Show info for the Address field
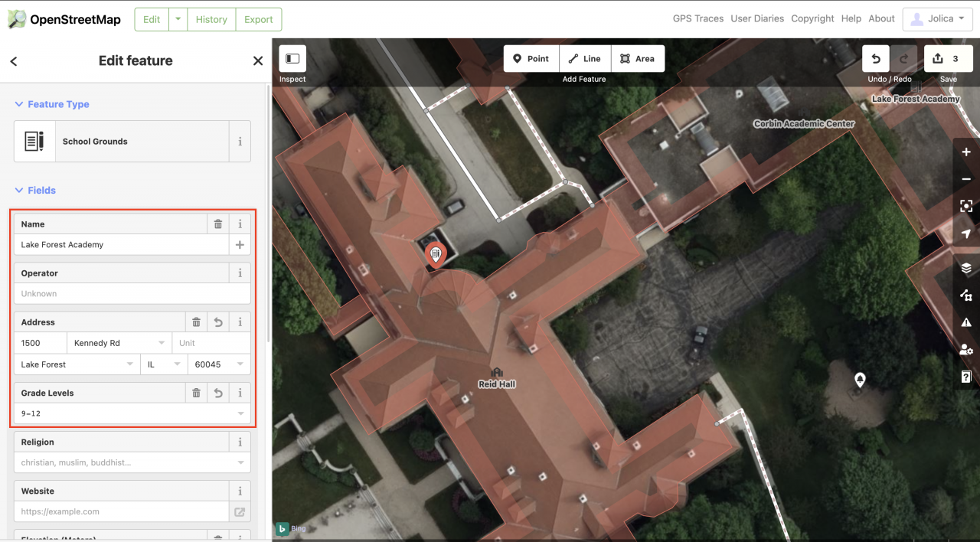The height and width of the screenshot is (542, 980). coord(240,322)
